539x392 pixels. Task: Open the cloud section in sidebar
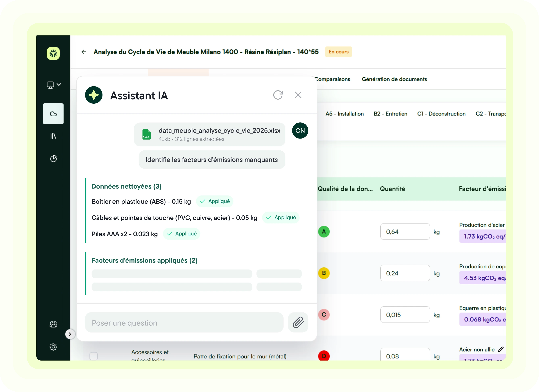coord(53,114)
